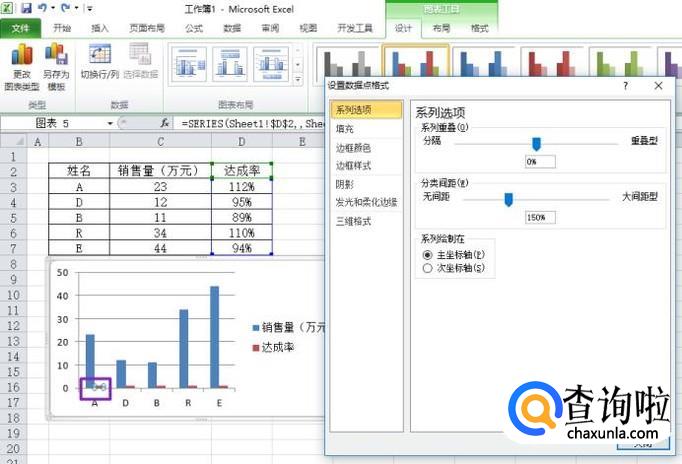
Task: Select the first chart layout thumbnail
Action: (x=188, y=63)
